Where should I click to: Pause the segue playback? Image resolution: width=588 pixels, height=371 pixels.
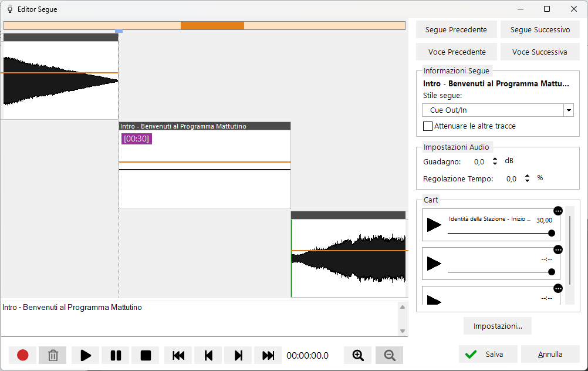click(x=116, y=355)
